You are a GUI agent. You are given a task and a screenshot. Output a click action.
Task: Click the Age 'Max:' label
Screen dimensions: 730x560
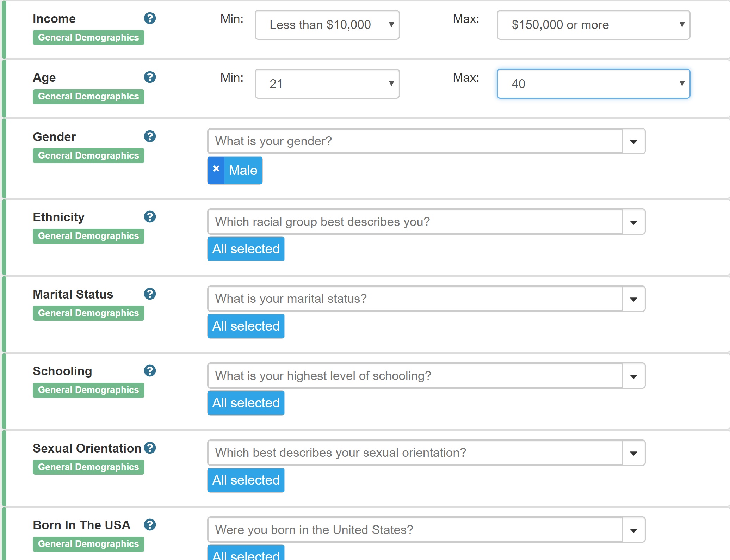click(466, 78)
